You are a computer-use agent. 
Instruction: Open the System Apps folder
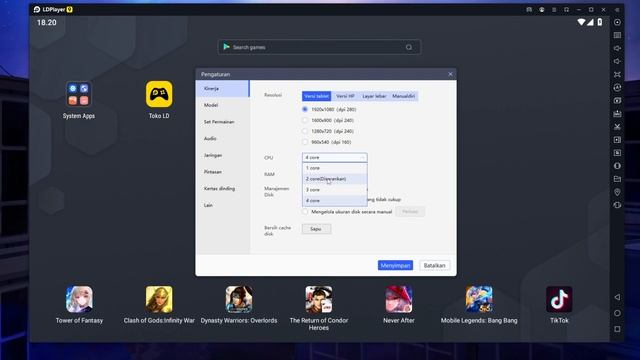78,94
